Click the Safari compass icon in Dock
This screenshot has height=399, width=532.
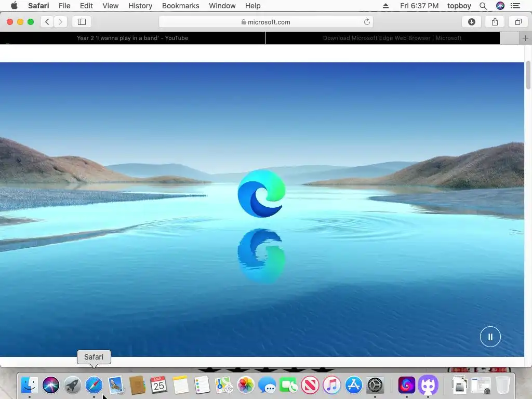(x=94, y=385)
